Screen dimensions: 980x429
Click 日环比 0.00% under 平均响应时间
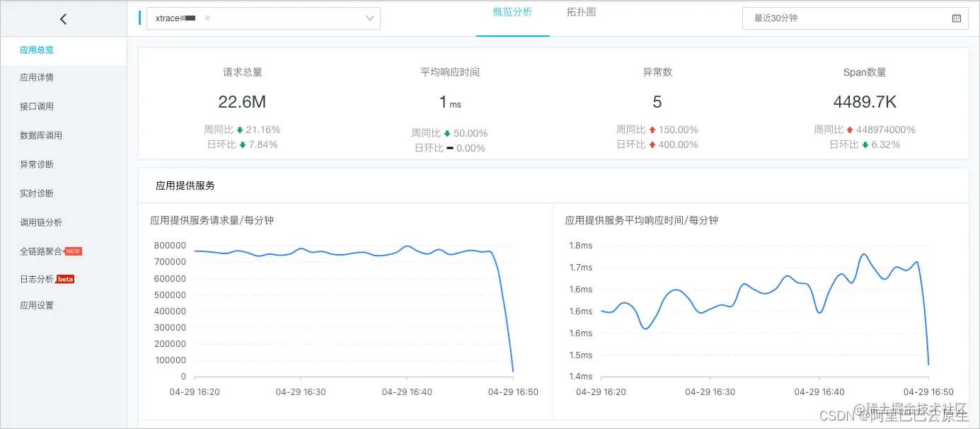pyautogui.click(x=449, y=148)
